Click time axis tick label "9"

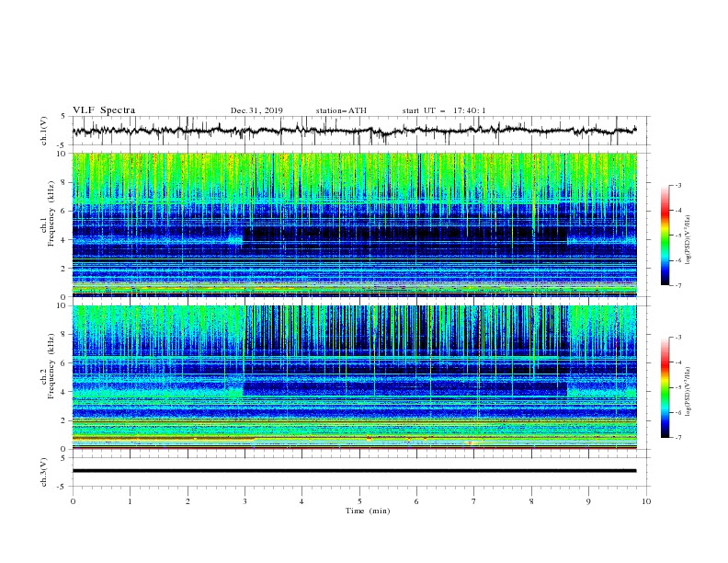coord(588,501)
